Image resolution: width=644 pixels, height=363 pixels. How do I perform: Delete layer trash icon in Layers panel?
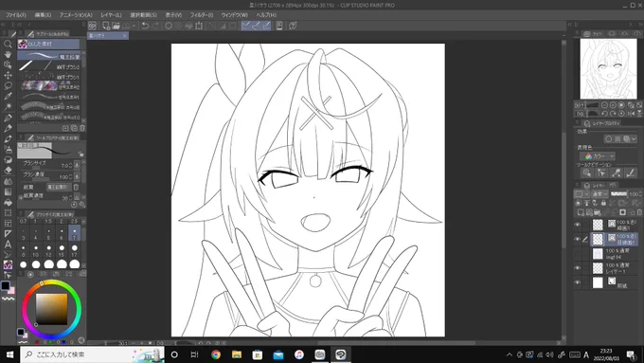click(x=639, y=212)
